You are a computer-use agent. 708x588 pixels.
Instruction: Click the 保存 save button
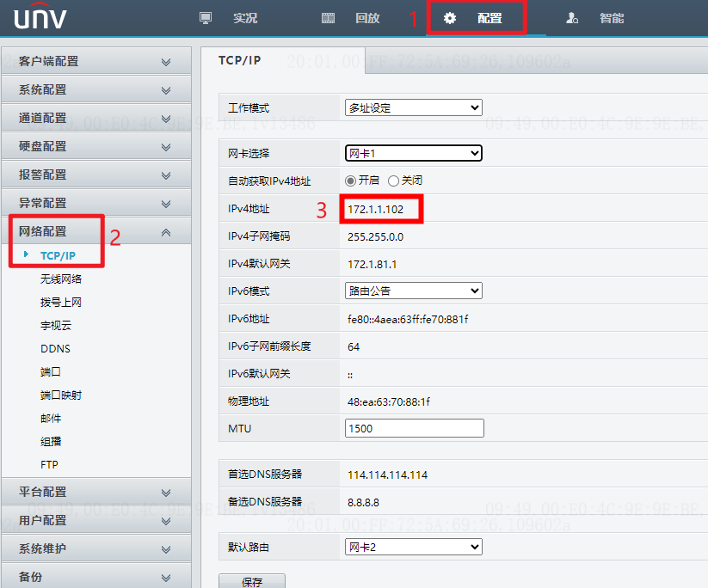click(x=251, y=581)
